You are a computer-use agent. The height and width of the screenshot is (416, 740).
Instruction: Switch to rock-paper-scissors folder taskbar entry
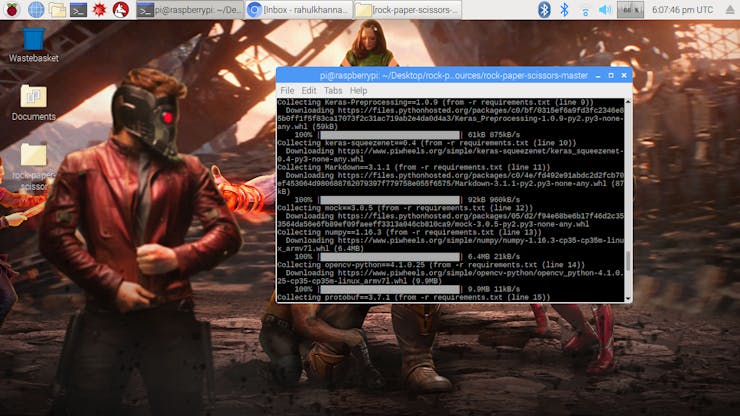[x=408, y=9]
